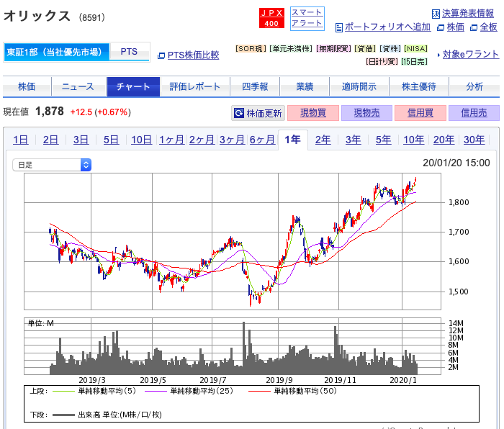Open the 株価 popup link at top right
Image resolution: width=504 pixels, height=429 pixels.
click(x=456, y=27)
